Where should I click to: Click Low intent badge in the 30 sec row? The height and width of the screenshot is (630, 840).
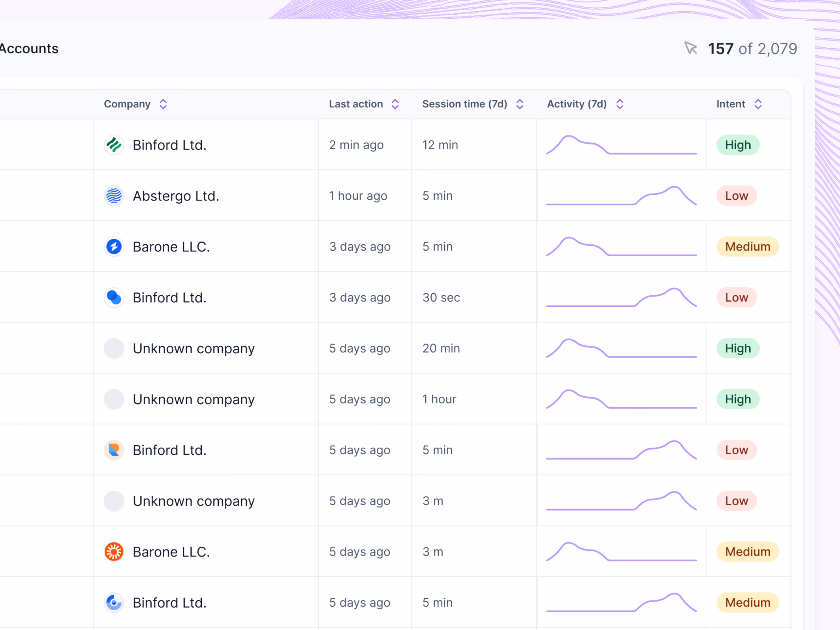pos(737,298)
